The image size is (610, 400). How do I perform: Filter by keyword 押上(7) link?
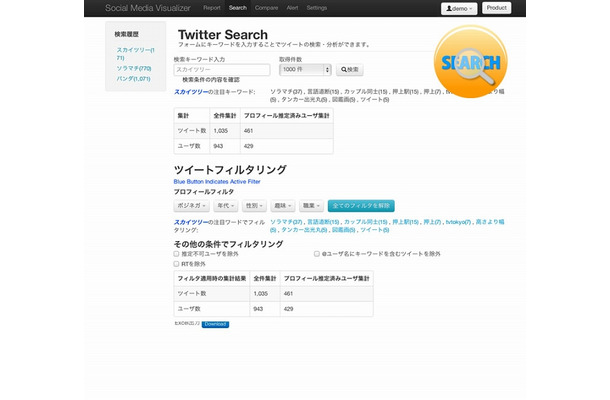[432, 222]
